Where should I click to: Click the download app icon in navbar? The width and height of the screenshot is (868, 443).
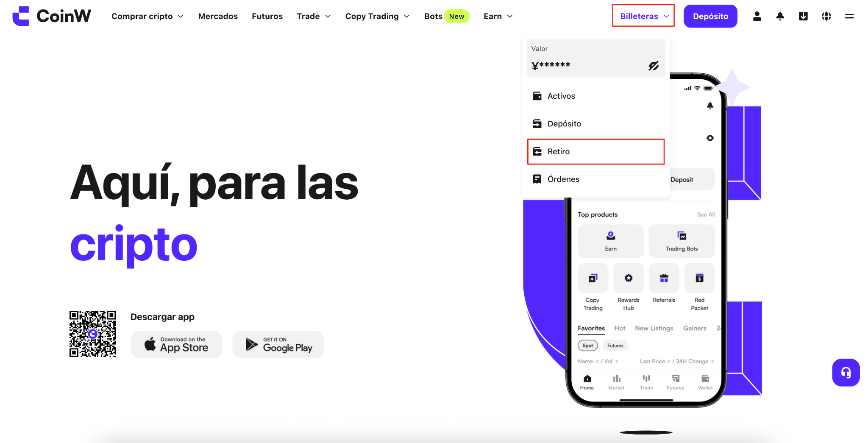point(803,16)
